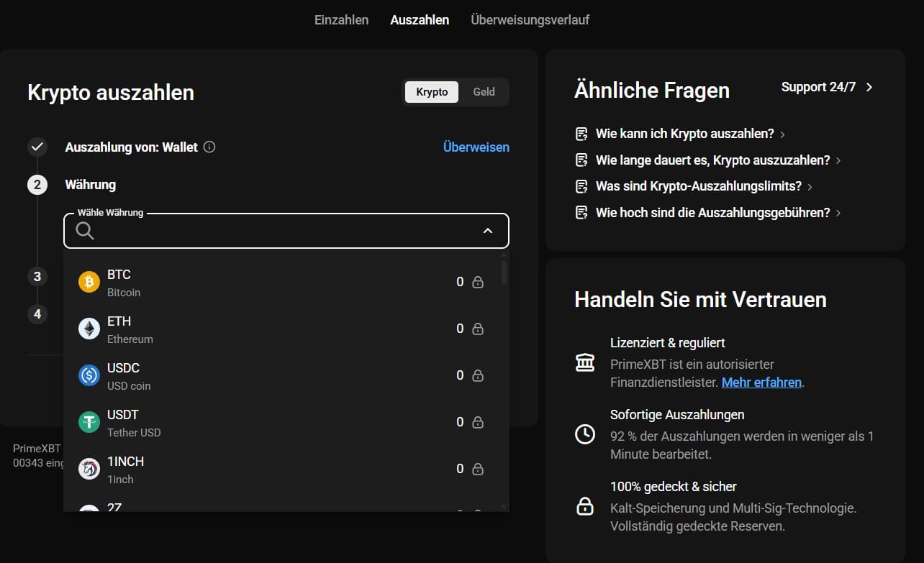Click the 'Krypto auszahlen' heading
Viewport: 924px width, 563px height.
click(111, 93)
